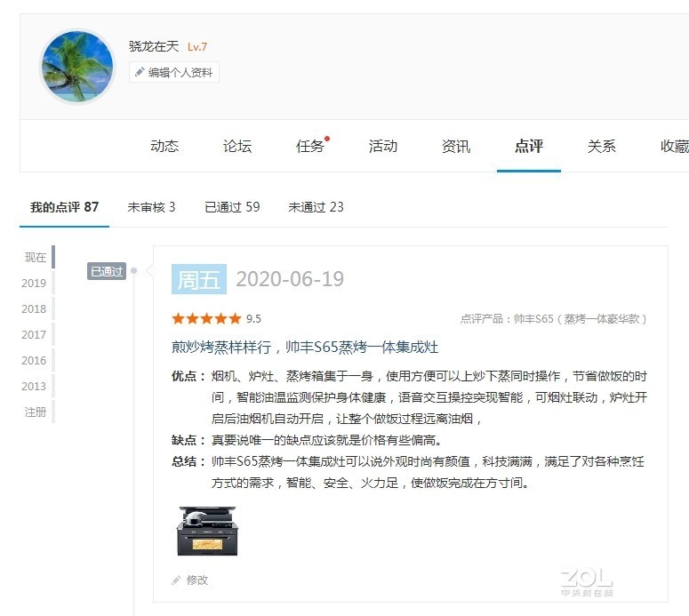Click the palm tree profile avatar
The image size is (689, 616).
tap(77, 67)
